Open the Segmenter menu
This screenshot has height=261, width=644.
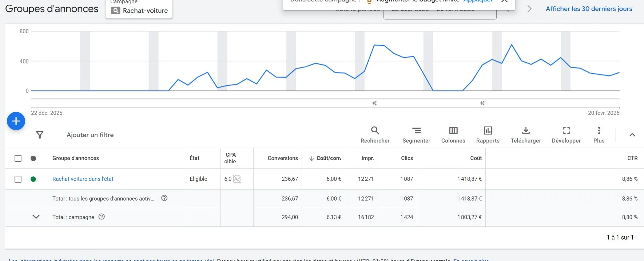[416, 135]
